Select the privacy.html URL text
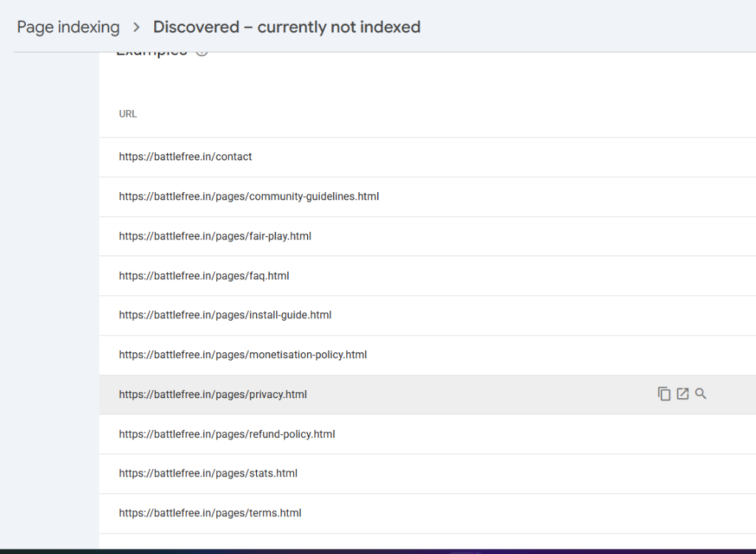 point(213,394)
